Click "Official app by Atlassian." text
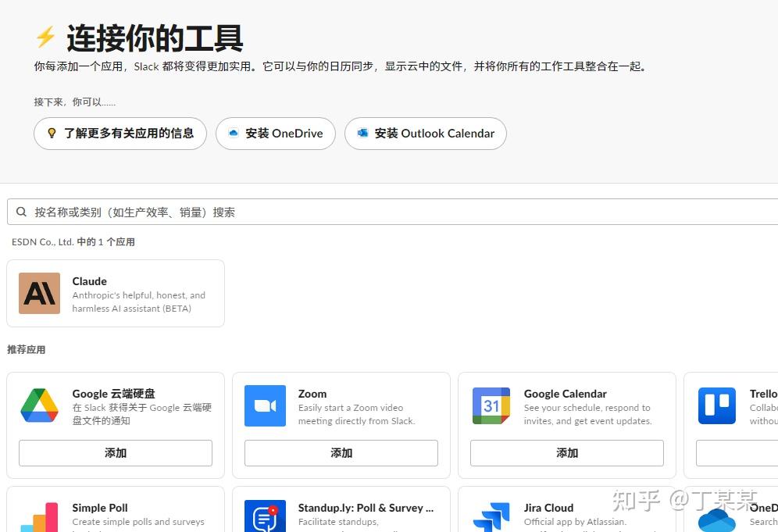778x532 pixels. click(x=575, y=522)
